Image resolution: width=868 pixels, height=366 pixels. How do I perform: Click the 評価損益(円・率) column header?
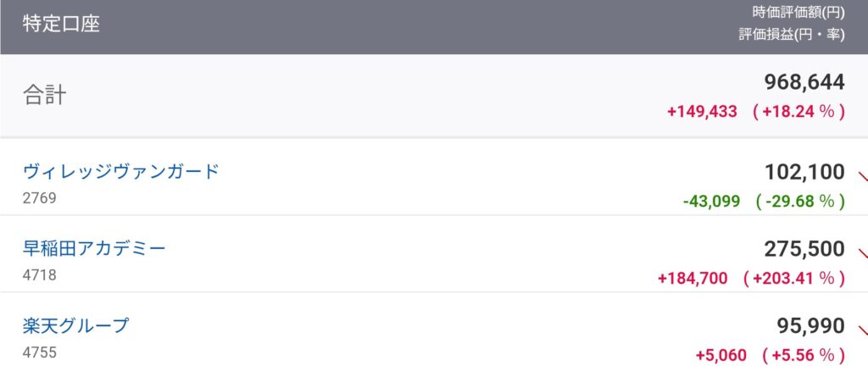click(x=792, y=36)
